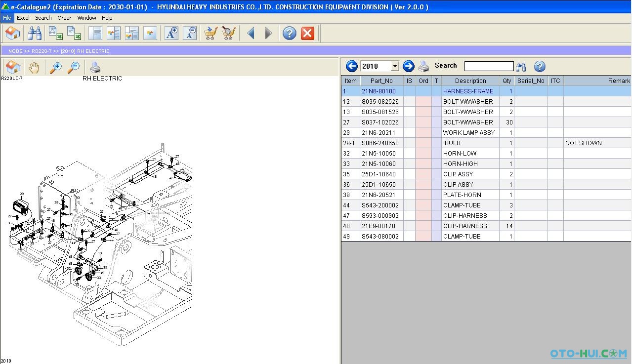This screenshot has width=632, height=364.
Task: View the cart with the magnifier cart icon
Action: (229, 33)
